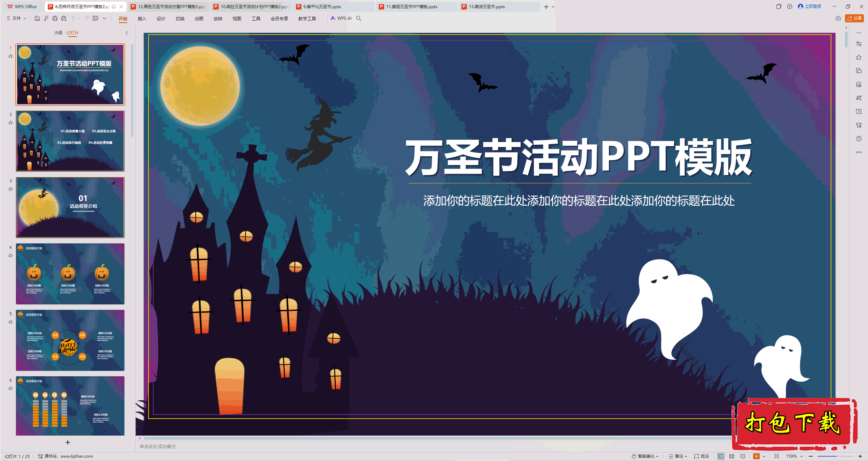The height and width of the screenshot is (461, 868).
Task: Click fit slide to window icon
Action: 777,456
